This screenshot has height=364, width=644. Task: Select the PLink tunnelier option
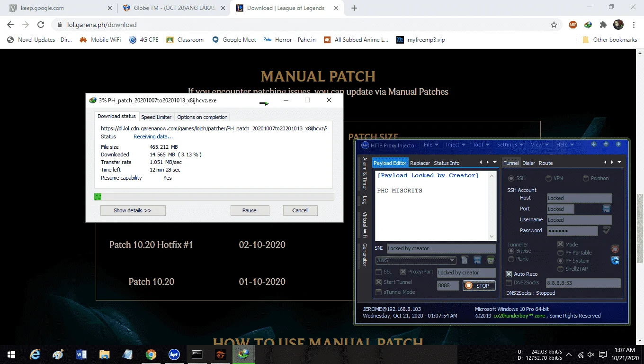click(511, 259)
